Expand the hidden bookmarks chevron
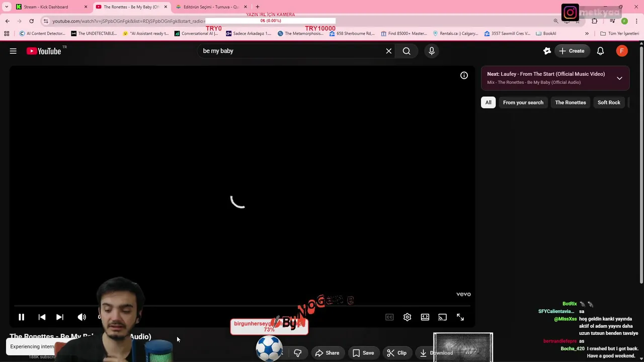644x362 pixels. (587, 34)
